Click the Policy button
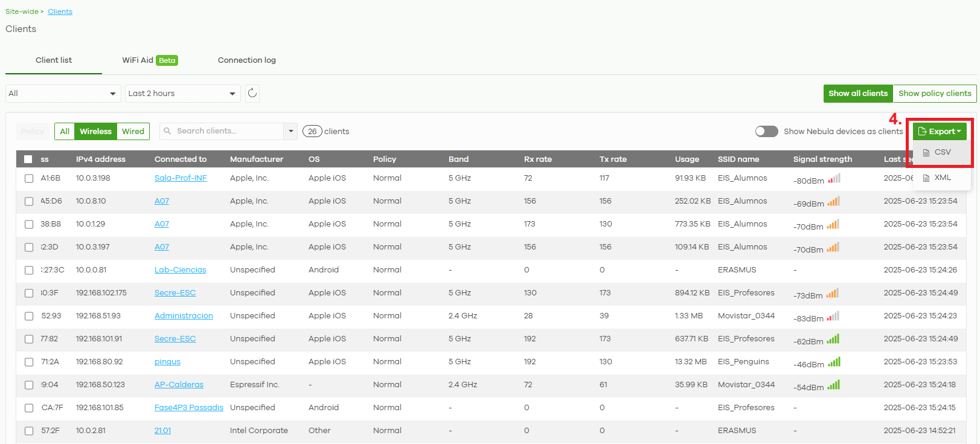Screen dimensions: 980x444 pos(33,131)
